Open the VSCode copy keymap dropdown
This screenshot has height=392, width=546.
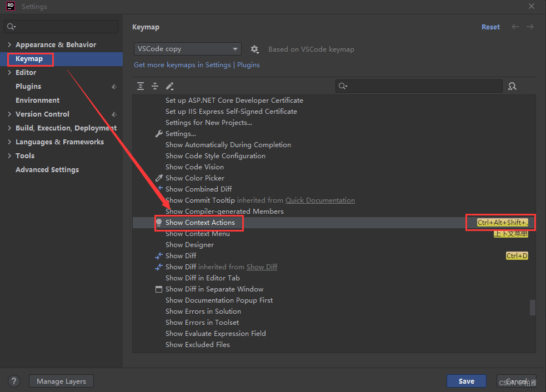click(x=188, y=49)
